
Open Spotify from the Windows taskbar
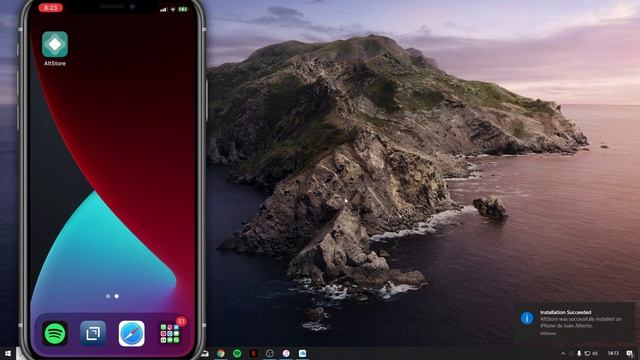(x=237, y=353)
